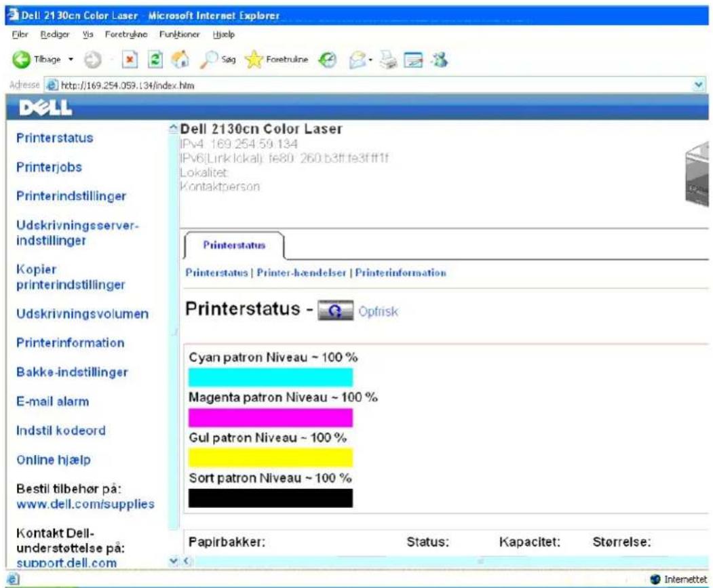Click the Opfrisk refresh button icon

(335, 311)
